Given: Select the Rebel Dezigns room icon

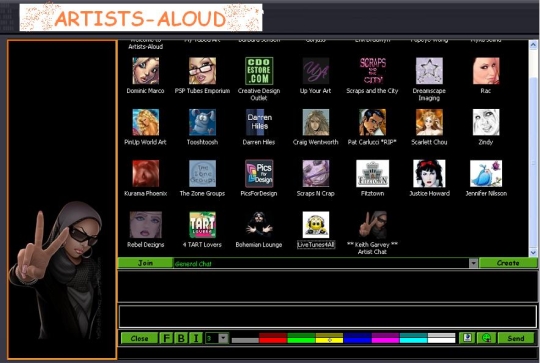Looking at the screenshot, I should coord(146,225).
